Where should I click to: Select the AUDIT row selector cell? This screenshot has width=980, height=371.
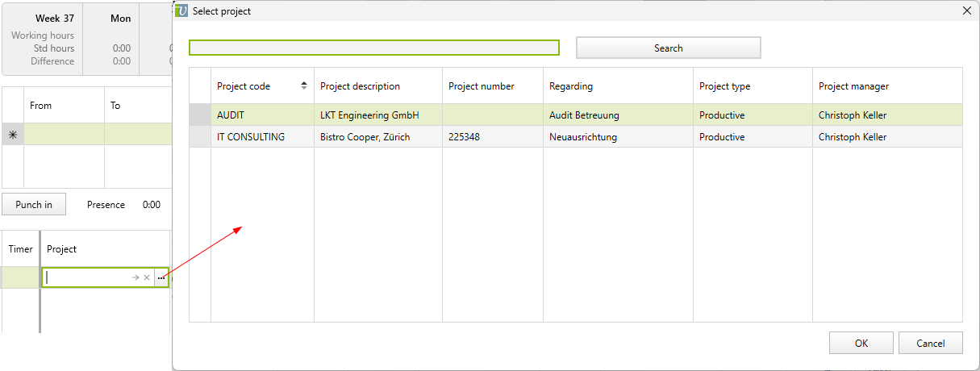point(200,115)
